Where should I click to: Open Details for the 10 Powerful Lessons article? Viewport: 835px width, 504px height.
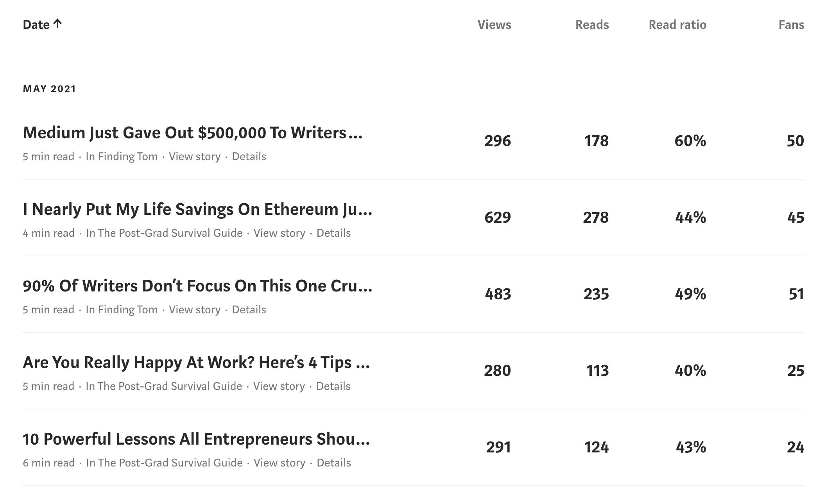pyautogui.click(x=334, y=463)
